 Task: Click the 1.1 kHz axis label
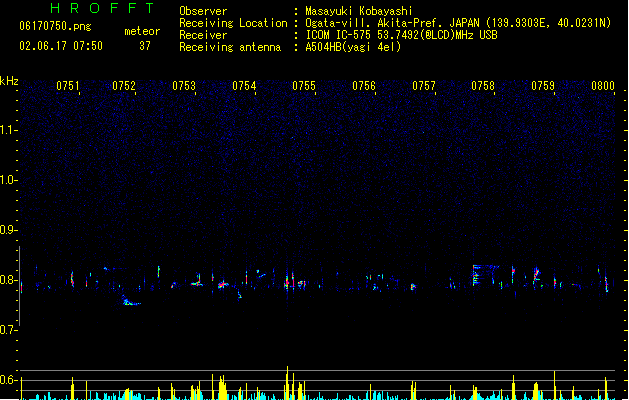coord(8,130)
